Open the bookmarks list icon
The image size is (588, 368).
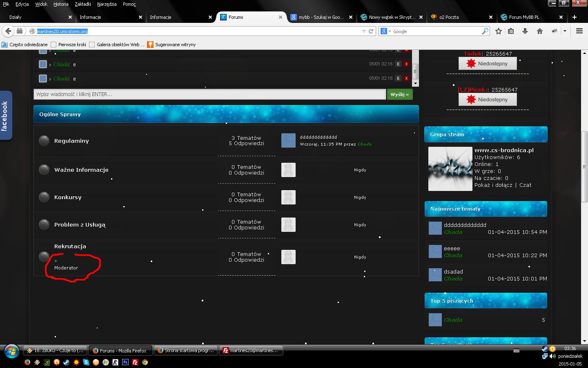coord(511,31)
